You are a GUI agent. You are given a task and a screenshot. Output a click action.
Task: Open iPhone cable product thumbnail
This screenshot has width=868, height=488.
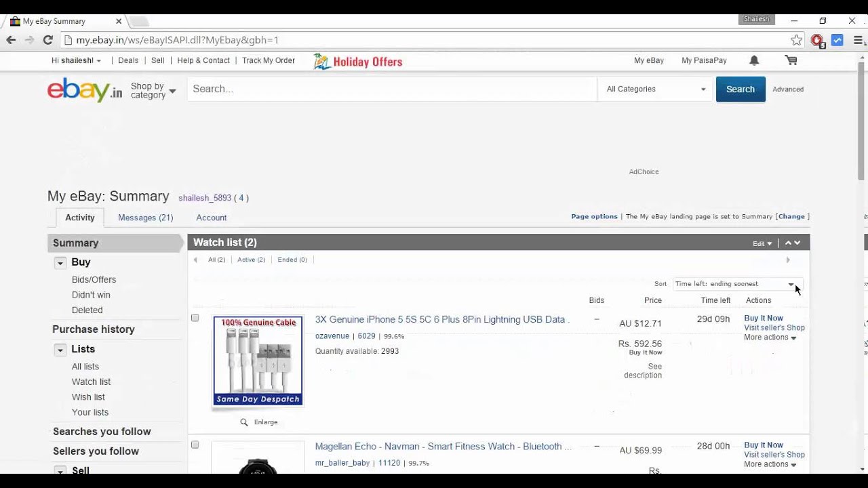point(258,361)
